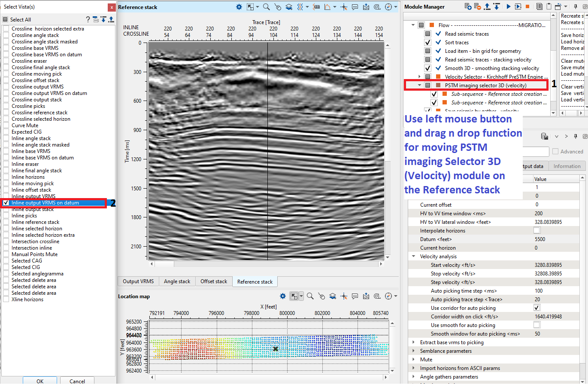
Task: Enable the Interpolate horizons checkbox
Action: 536,231
